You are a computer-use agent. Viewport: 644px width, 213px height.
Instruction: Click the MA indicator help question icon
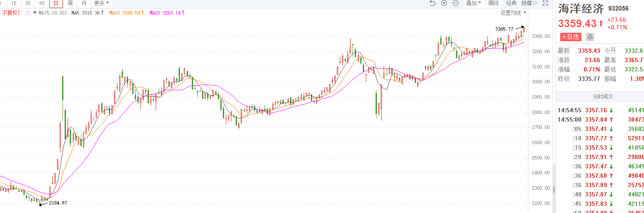(28, 13)
